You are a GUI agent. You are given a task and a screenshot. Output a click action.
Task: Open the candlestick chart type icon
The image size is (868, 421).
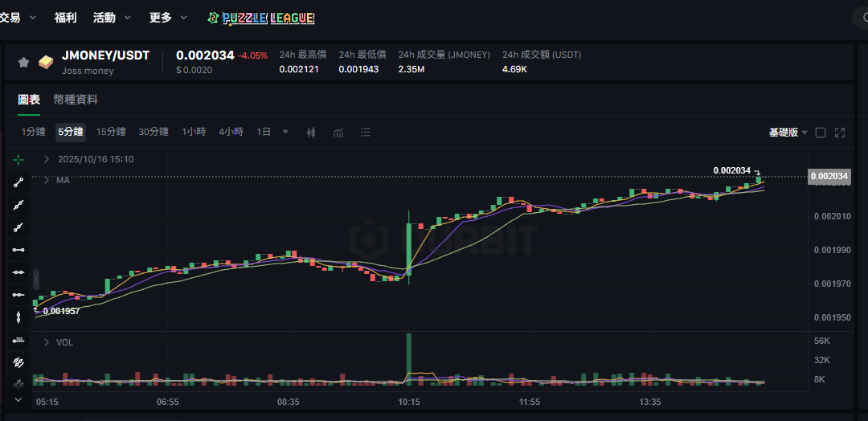coord(311,133)
